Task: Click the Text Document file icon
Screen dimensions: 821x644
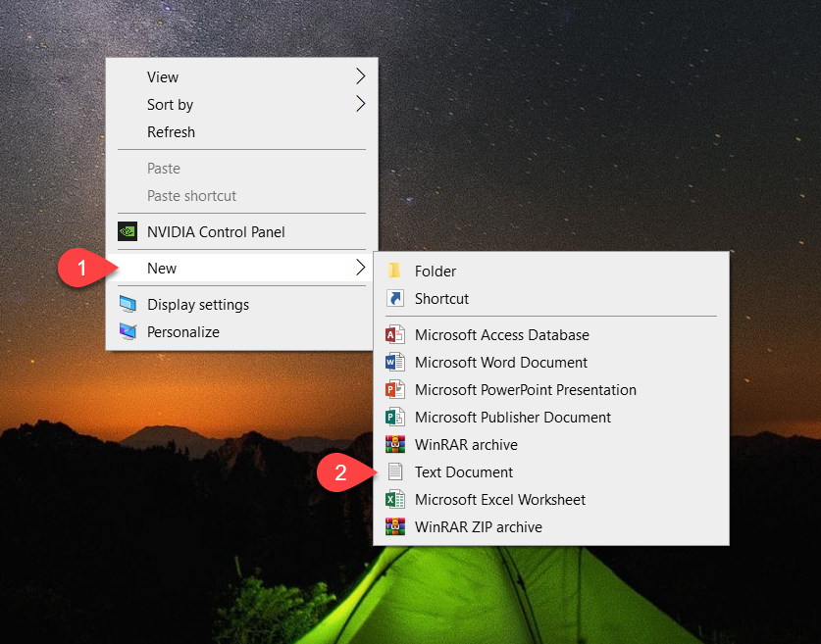Action: [394, 472]
